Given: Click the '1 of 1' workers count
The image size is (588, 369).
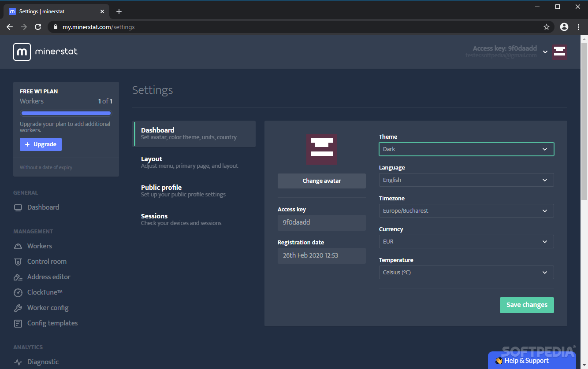Looking at the screenshot, I should click(x=105, y=101).
